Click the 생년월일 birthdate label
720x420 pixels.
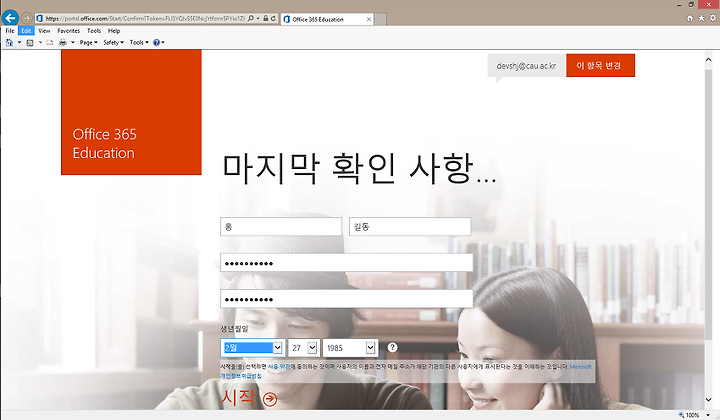pyautogui.click(x=234, y=329)
